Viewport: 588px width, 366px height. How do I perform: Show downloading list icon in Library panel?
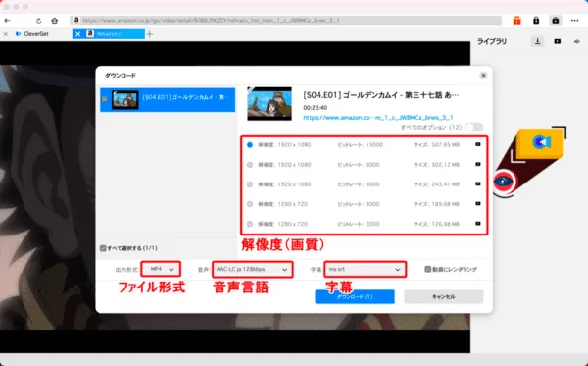pyautogui.click(x=537, y=41)
